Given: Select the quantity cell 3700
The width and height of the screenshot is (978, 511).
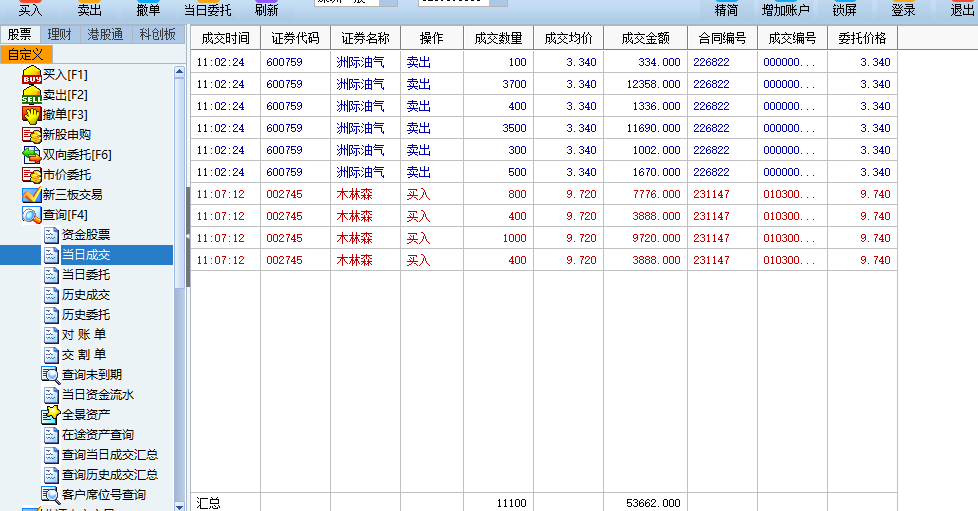Looking at the screenshot, I should pos(498,84).
